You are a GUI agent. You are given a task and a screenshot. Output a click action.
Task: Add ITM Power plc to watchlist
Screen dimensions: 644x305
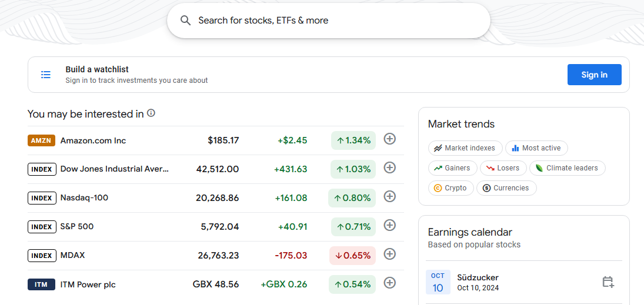click(x=389, y=283)
